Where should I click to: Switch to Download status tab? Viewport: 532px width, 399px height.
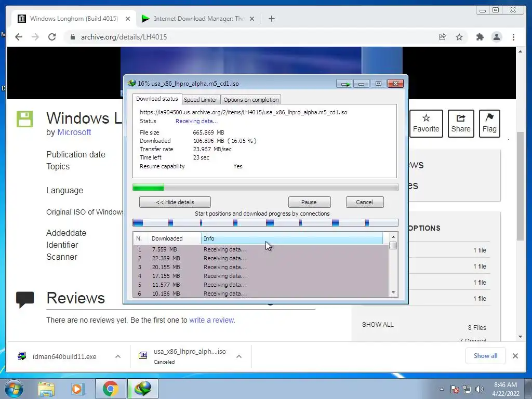click(x=157, y=99)
